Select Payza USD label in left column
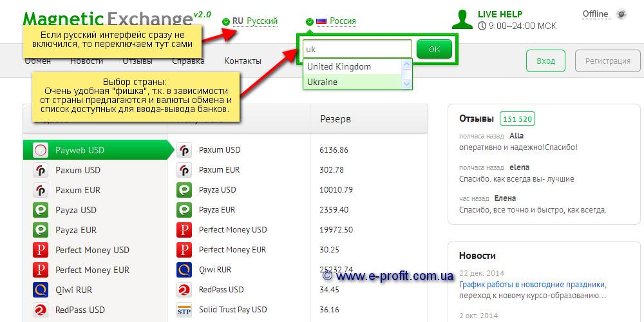644x322 pixels. [76, 211]
